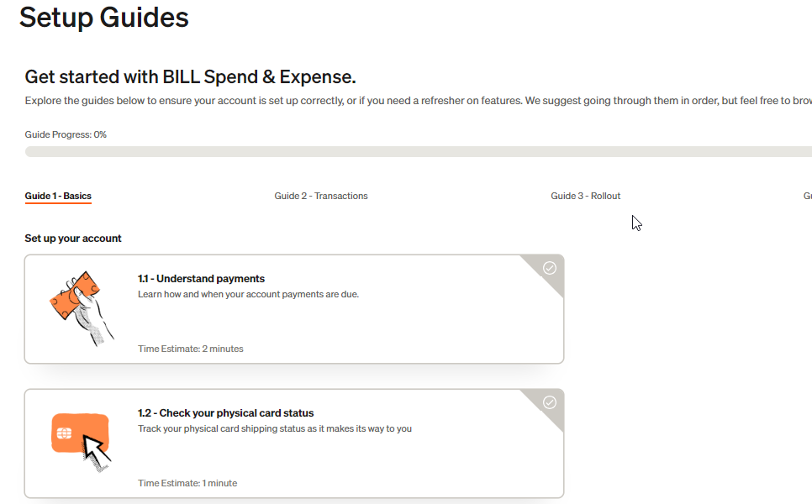Click the Time Estimate: 1 minute text
This screenshot has width=812, height=504.
tap(187, 483)
